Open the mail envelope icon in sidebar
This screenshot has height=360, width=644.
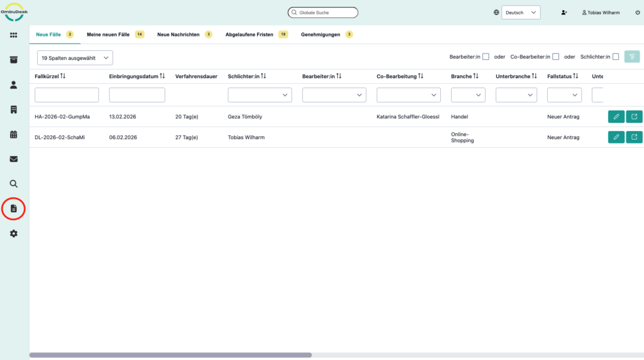13,159
